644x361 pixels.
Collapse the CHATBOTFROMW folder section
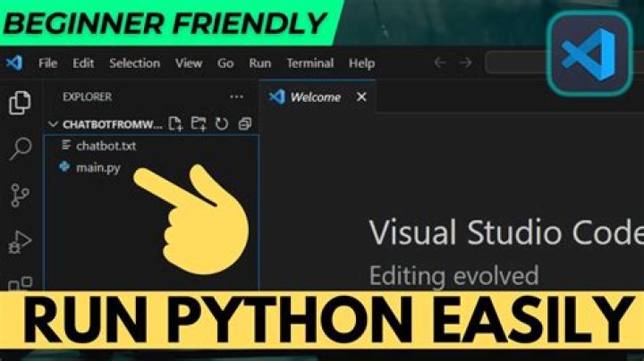[54, 123]
